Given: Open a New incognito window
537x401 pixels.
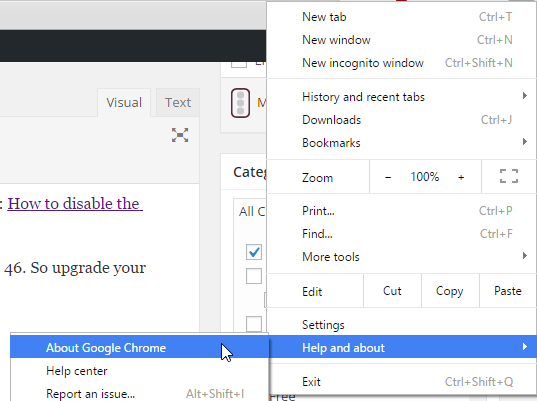Looking at the screenshot, I should [401, 63].
